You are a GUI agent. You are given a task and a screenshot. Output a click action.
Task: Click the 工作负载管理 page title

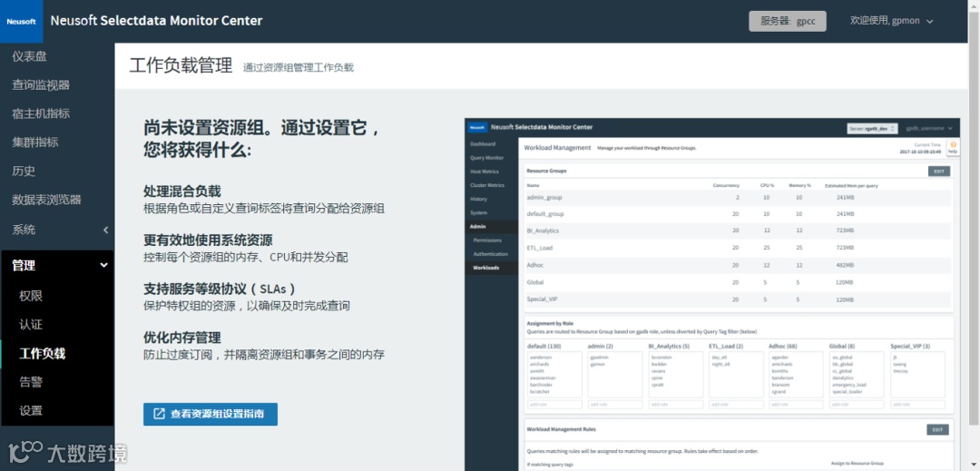point(181,65)
